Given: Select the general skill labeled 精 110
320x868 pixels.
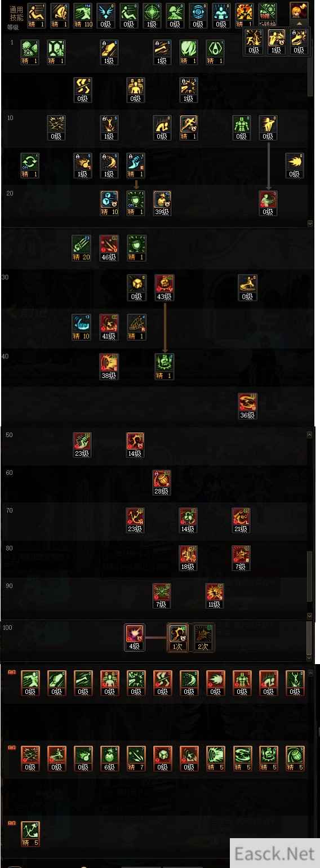Looking at the screenshot, I should 82,15.
